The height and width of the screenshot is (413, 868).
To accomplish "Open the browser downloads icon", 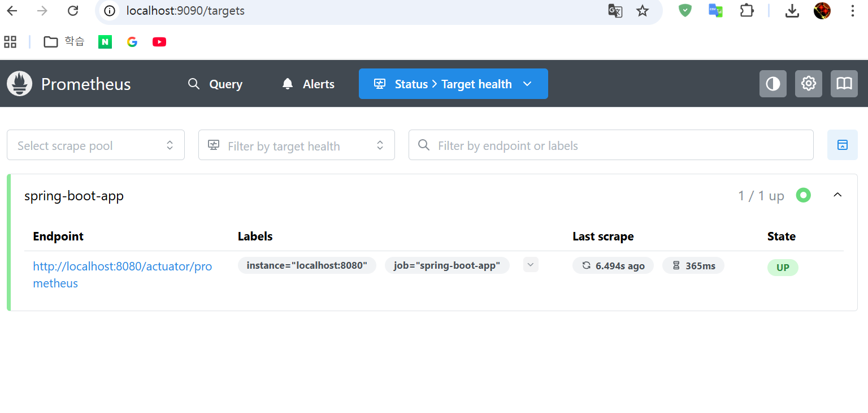I will (792, 11).
